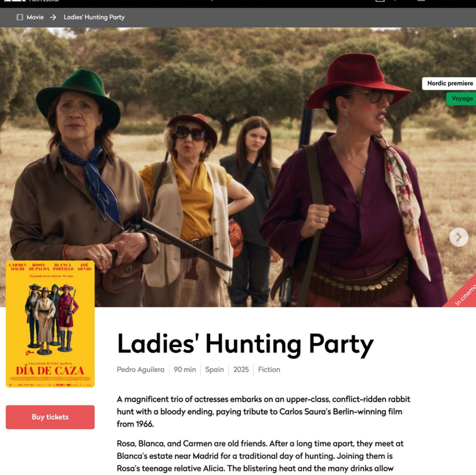
Task: Advance to the next hero image
Action: coord(458,237)
